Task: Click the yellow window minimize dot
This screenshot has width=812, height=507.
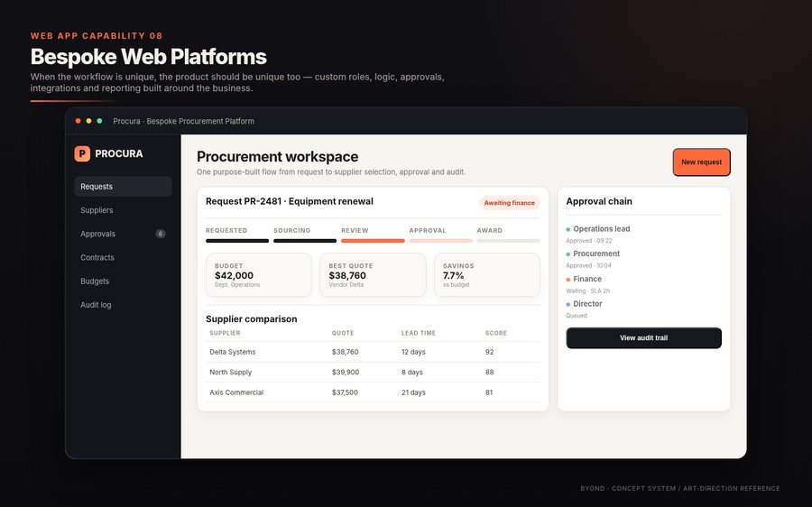Action: 88,121
